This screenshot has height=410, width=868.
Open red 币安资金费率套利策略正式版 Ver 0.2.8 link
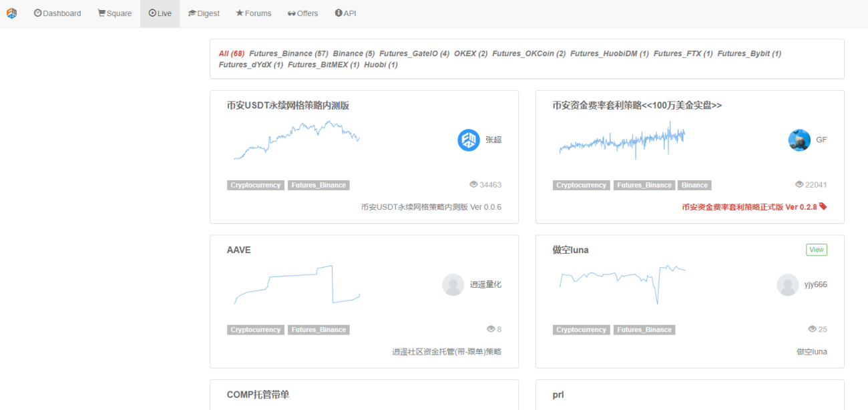click(750, 207)
